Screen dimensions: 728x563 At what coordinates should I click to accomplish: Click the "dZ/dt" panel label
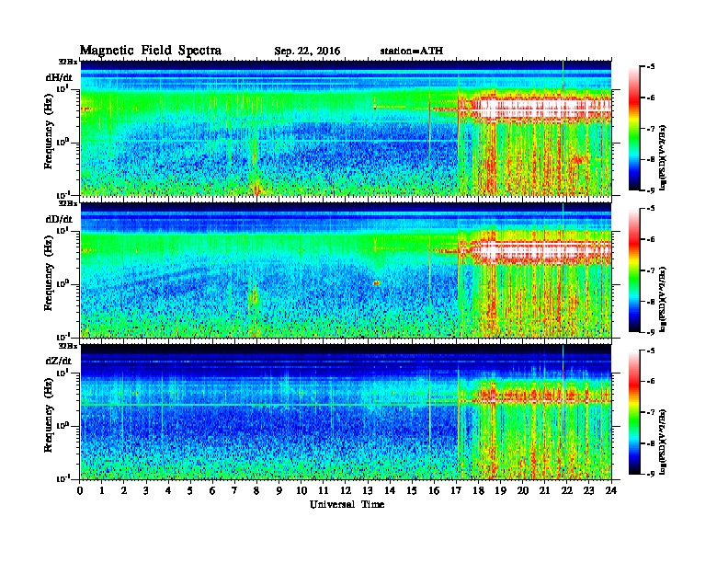(x=59, y=361)
